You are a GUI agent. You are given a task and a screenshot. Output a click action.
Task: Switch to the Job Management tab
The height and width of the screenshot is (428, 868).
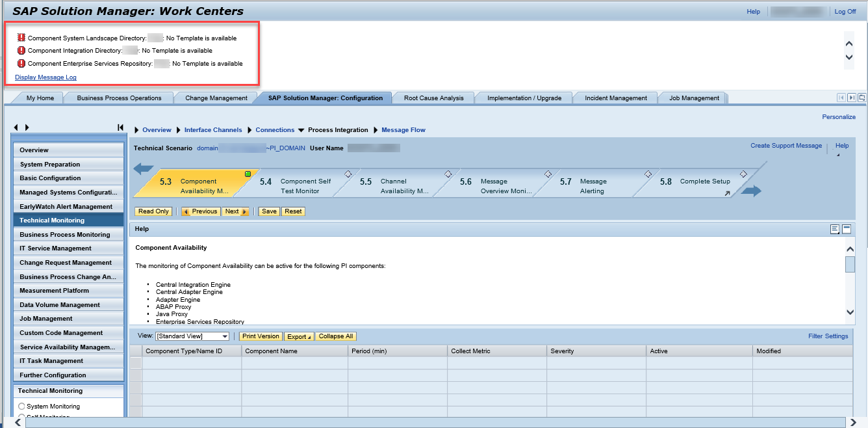coord(695,98)
